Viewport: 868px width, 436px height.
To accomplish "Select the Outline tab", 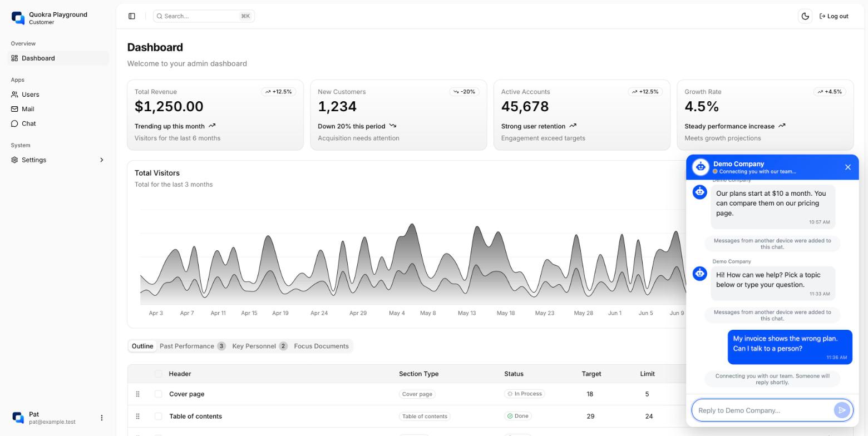I will pyautogui.click(x=142, y=346).
